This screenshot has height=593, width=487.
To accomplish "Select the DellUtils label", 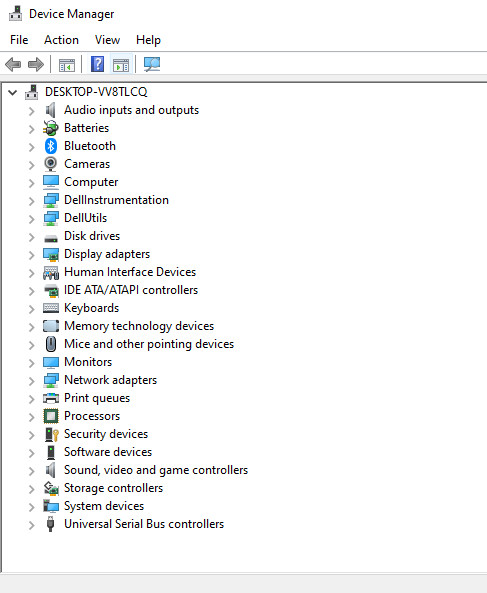I will click(85, 218).
